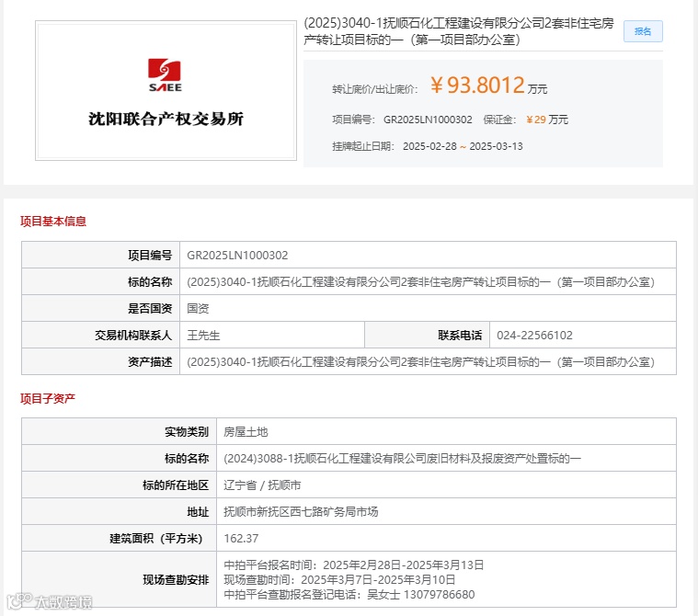Select the header 项目编号 GR2025LN1000302
Image resolution: width=698 pixels, height=616 pixels.
(x=402, y=120)
